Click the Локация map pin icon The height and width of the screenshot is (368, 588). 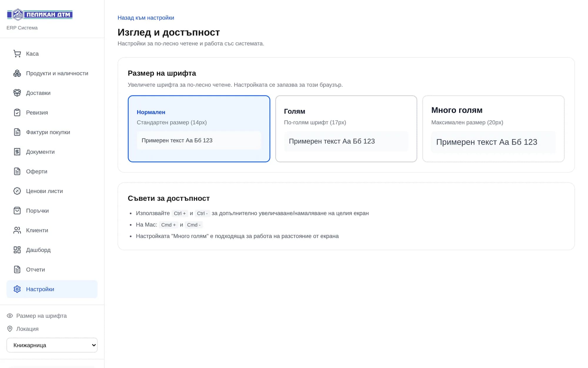tap(10, 329)
